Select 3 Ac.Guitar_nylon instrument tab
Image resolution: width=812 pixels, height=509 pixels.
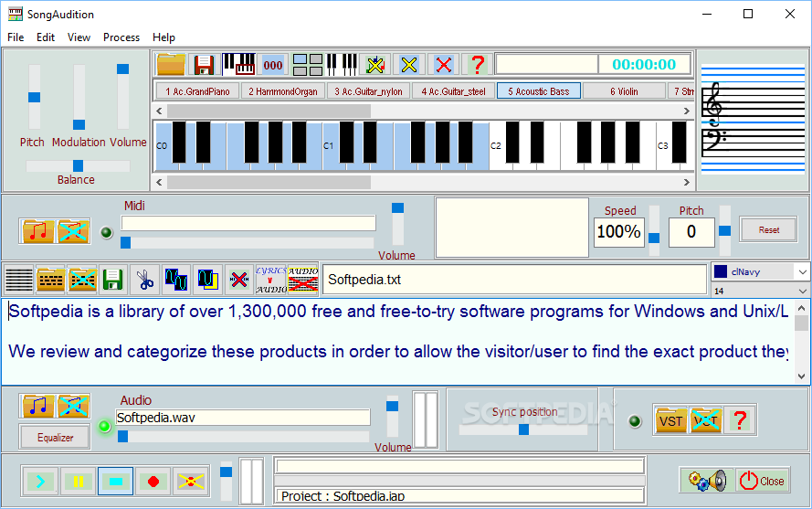tap(368, 91)
